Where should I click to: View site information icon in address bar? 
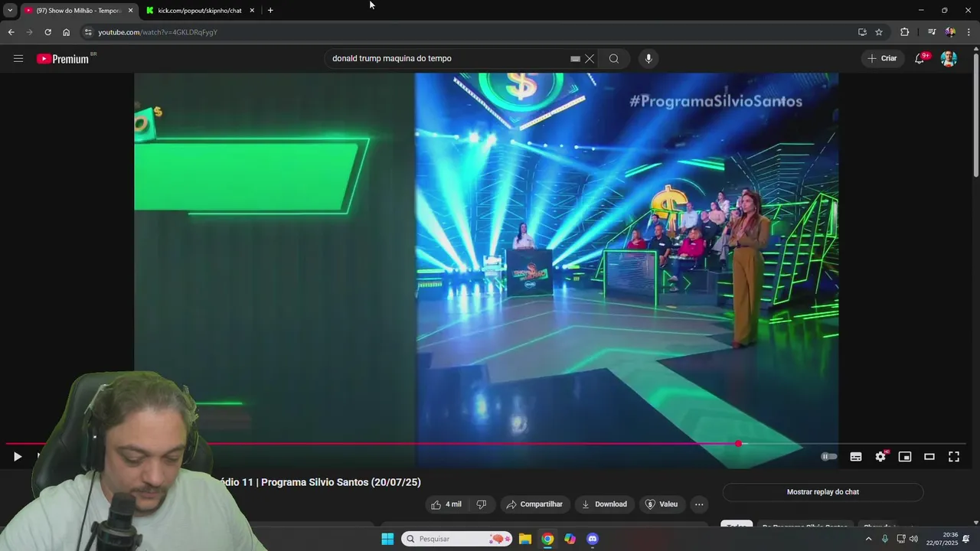[x=88, y=32]
